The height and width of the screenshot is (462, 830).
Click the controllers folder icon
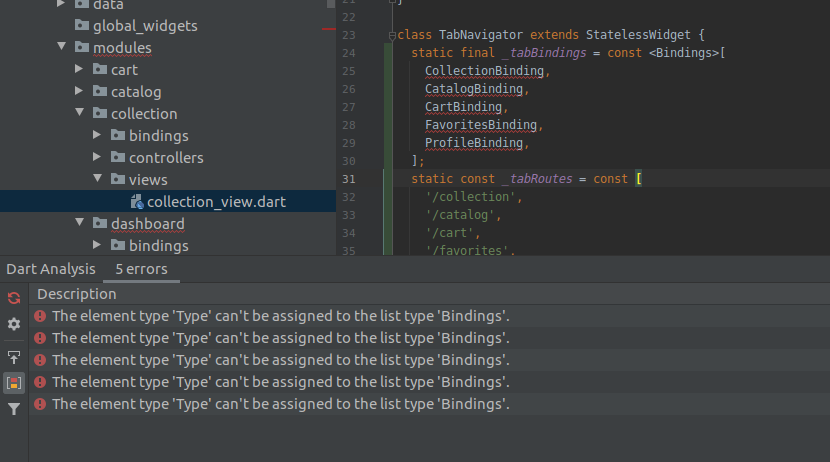click(118, 157)
